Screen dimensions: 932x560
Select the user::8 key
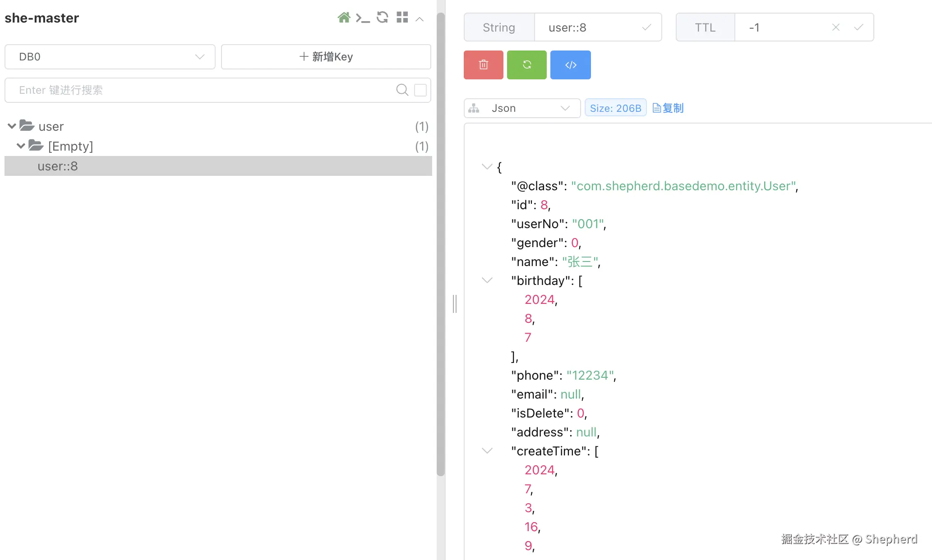(58, 166)
